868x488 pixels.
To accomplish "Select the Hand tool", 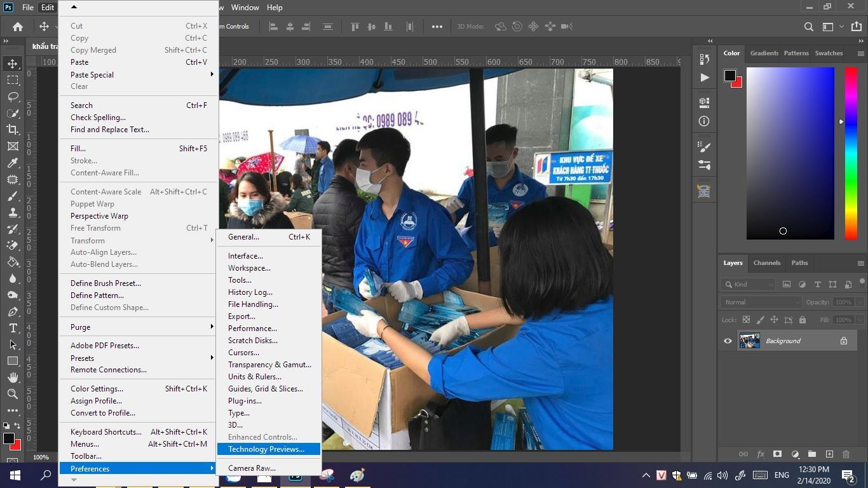I will pos(13,377).
